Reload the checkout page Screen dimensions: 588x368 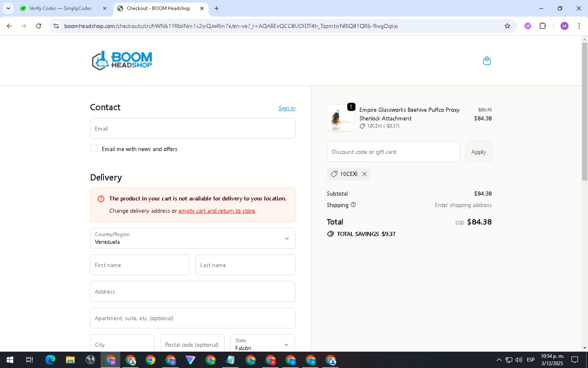(x=38, y=26)
